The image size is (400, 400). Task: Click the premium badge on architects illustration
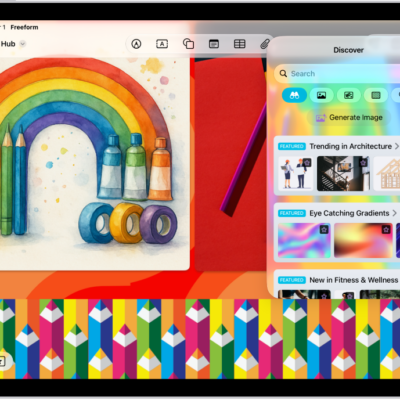pyautogui.click(x=307, y=163)
